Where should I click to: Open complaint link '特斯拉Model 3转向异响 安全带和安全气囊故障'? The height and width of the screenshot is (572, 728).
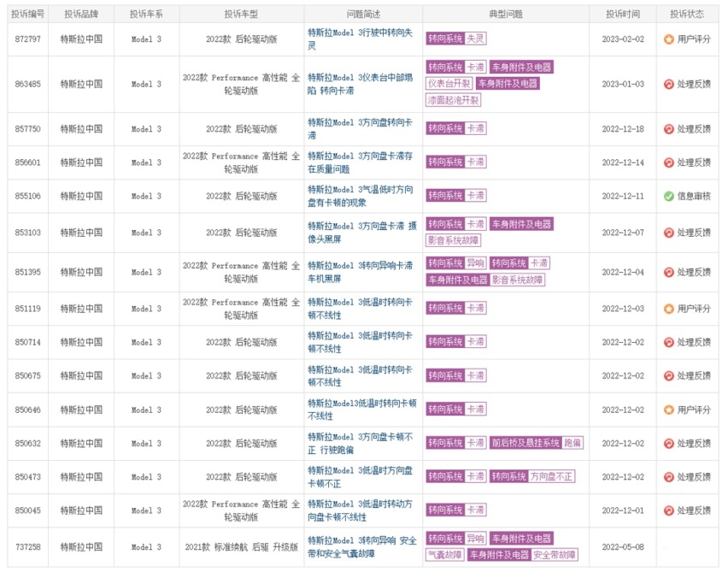tap(362, 547)
